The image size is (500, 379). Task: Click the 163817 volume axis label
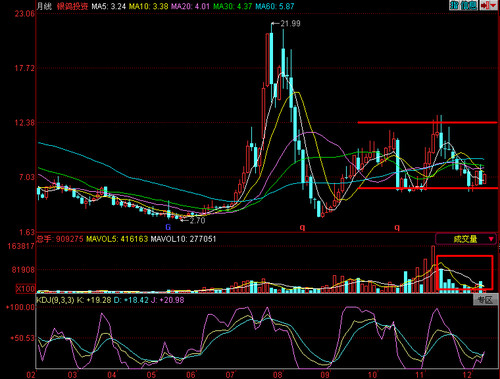tap(21, 246)
